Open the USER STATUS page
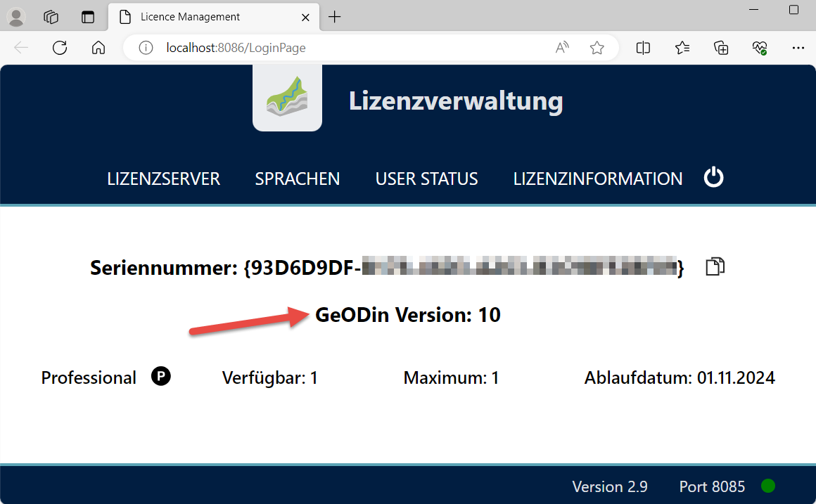 coord(427,179)
